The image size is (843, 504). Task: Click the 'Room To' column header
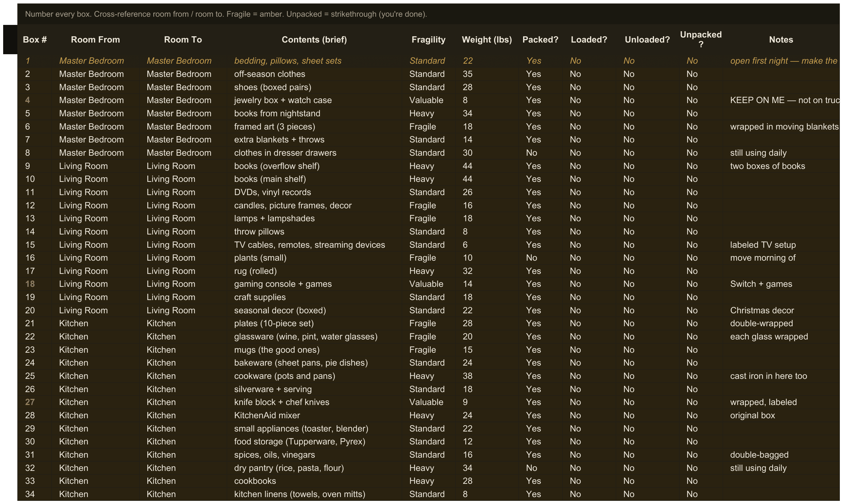click(x=183, y=39)
